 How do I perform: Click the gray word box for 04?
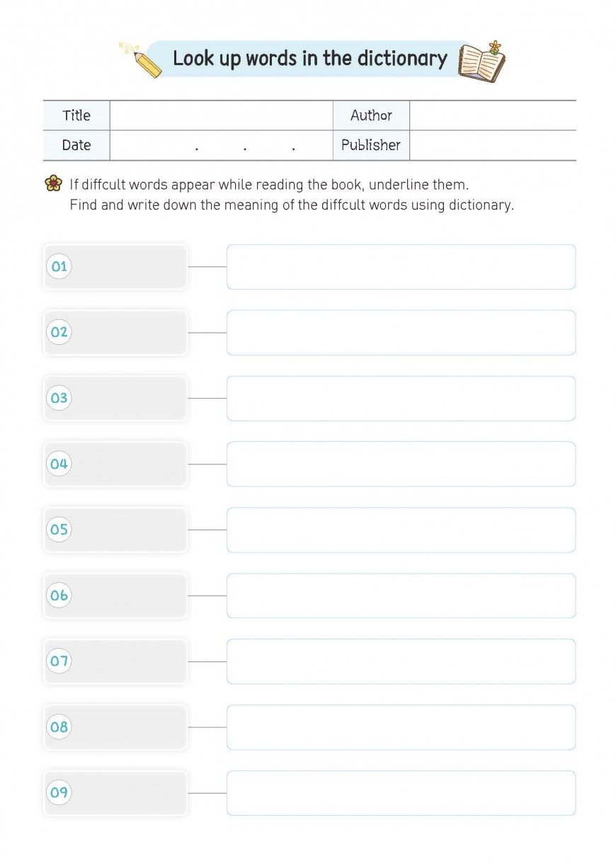coord(115,464)
